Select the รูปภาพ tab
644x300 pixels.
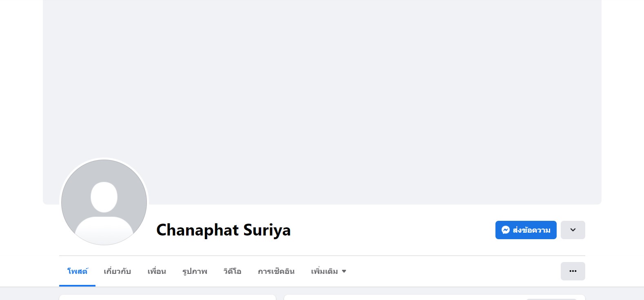coord(195,271)
